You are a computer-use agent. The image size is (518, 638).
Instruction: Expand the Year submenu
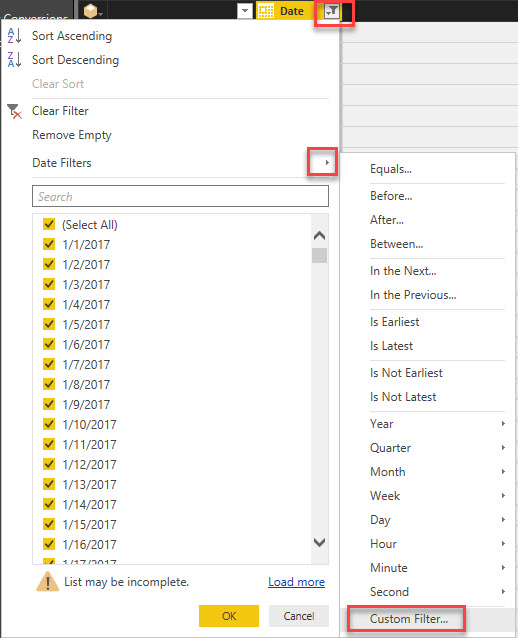[503, 424]
